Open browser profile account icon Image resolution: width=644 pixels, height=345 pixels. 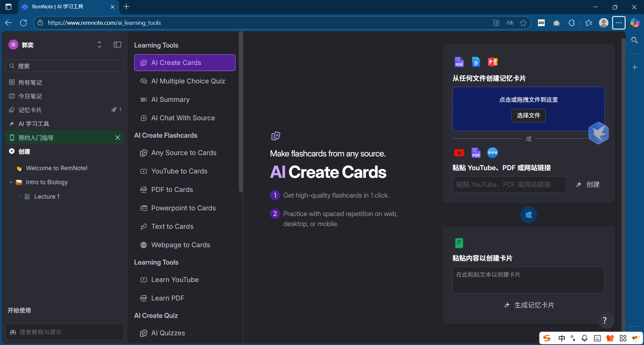(x=603, y=23)
